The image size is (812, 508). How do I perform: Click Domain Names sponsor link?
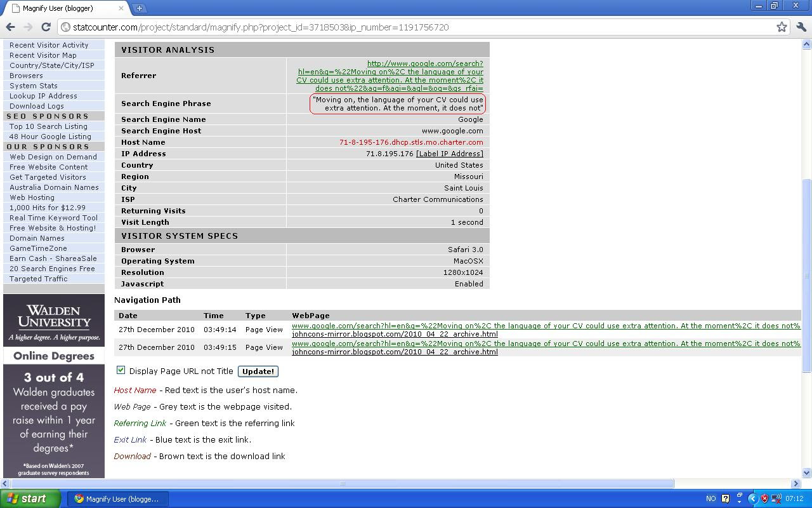click(x=37, y=238)
